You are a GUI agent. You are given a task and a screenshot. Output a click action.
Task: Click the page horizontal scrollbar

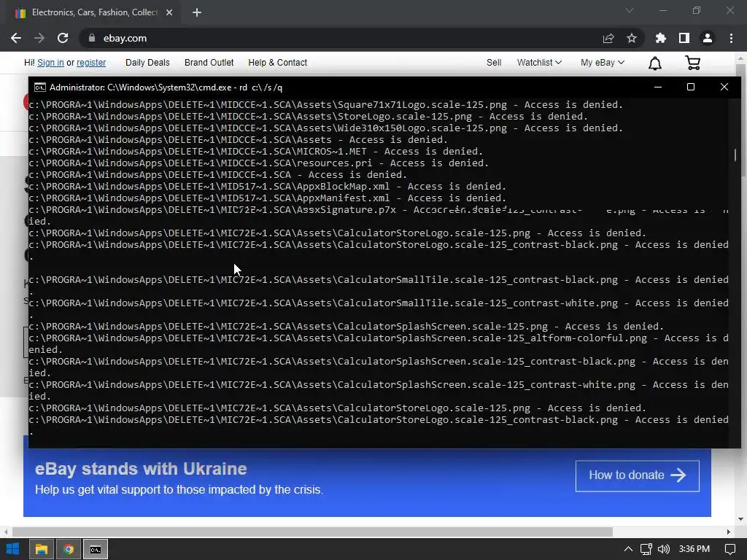pyautogui.click(x=312, y=532)
